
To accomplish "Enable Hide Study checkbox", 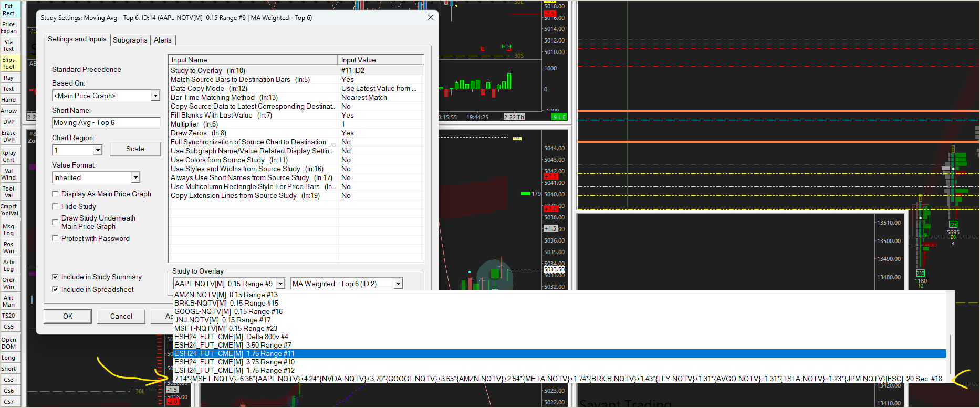I will [55, 207].
